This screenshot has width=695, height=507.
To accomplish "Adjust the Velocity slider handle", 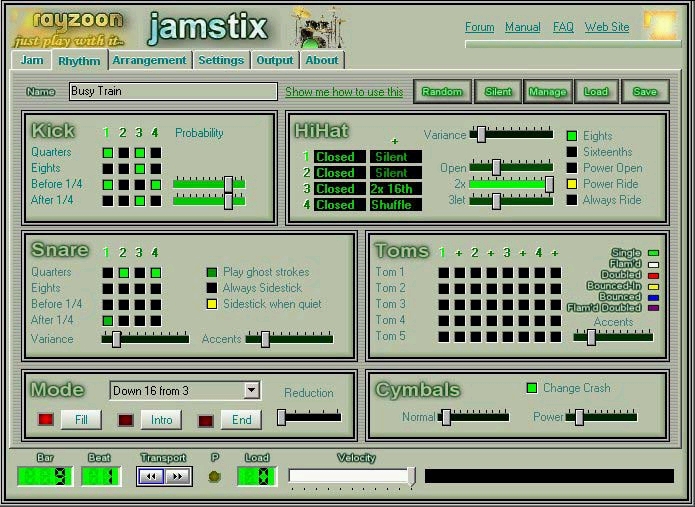I will pos(411,477).
